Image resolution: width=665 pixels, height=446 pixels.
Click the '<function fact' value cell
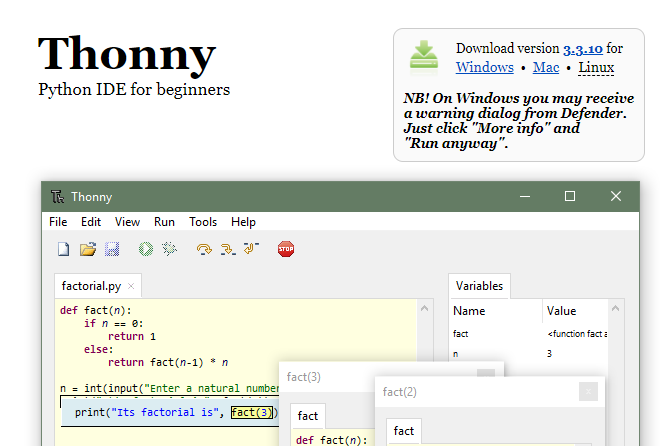click(x=577, y=334)
